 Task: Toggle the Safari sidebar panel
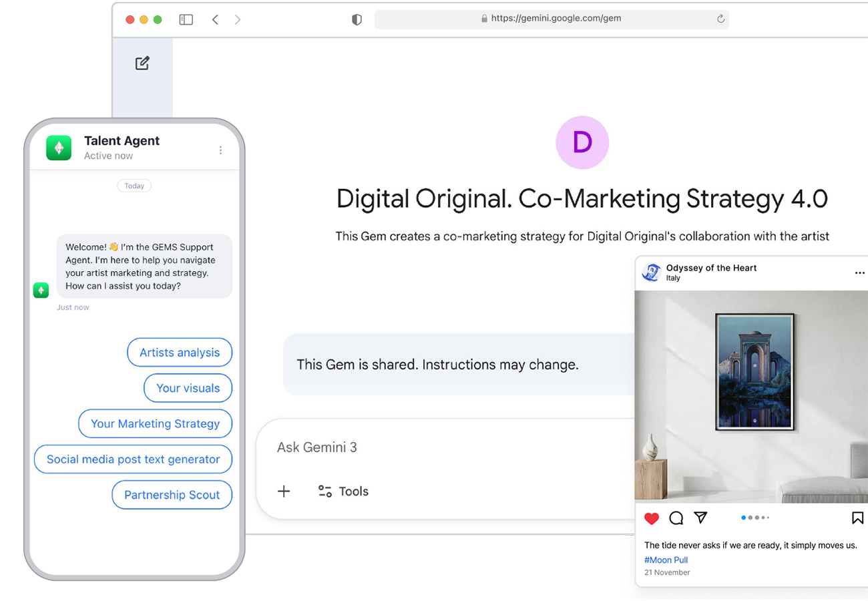coord(186,19)
